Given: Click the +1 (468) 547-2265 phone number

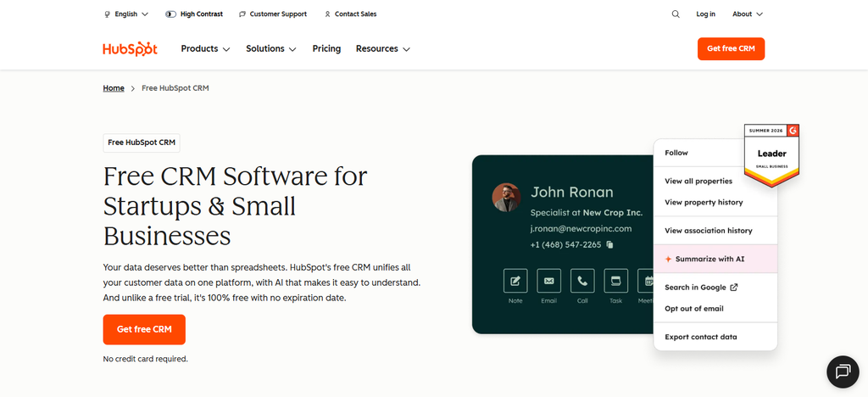Looking at the screenshot, I should pyautogui.click(x=565, y=245).
